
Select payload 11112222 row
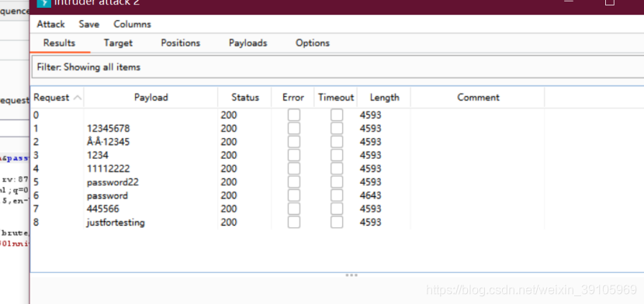coord(108,168)
